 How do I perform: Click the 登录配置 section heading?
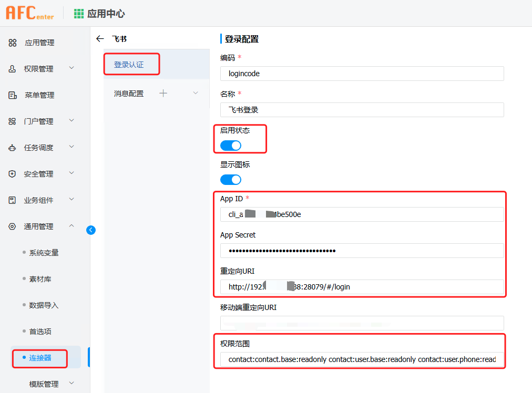pyautogui.click(x=242, y=39)
